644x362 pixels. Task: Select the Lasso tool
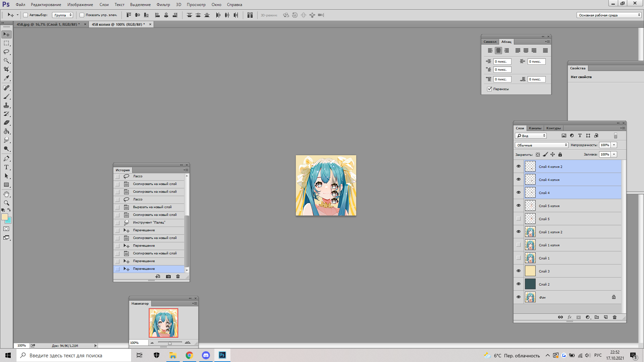pyautogui.click(x=6, y=52)
